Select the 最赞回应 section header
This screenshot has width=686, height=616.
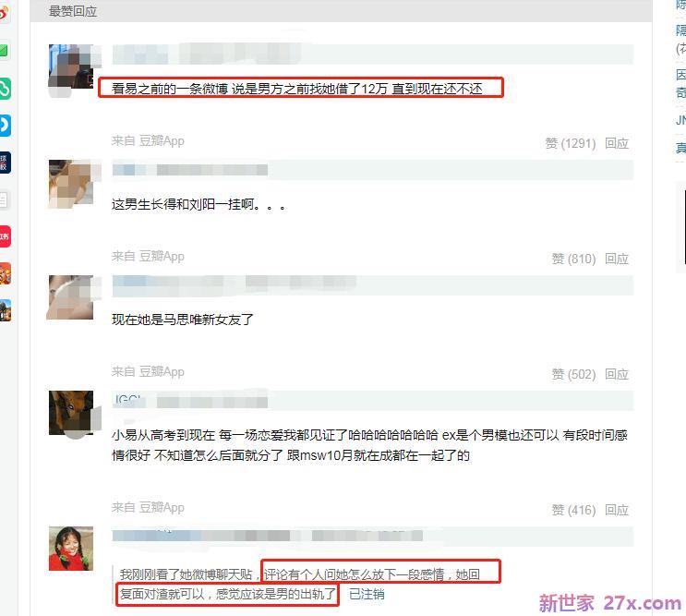(73, 11)
